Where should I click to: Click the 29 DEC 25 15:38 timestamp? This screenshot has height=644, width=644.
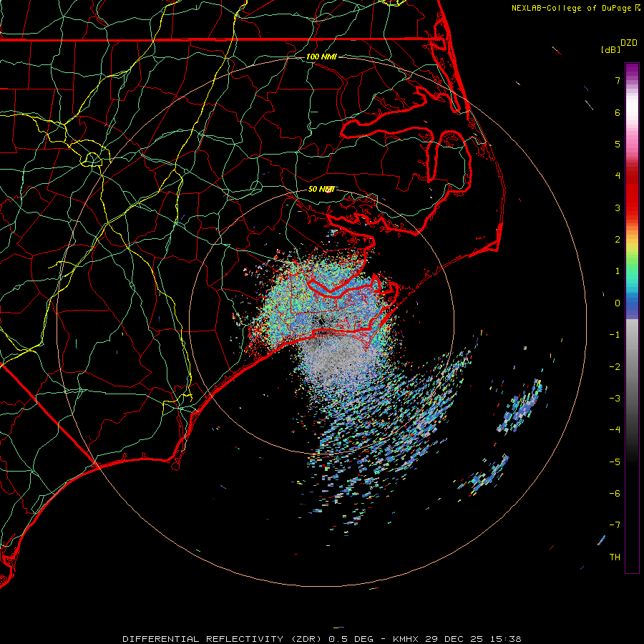coord(474,639)
